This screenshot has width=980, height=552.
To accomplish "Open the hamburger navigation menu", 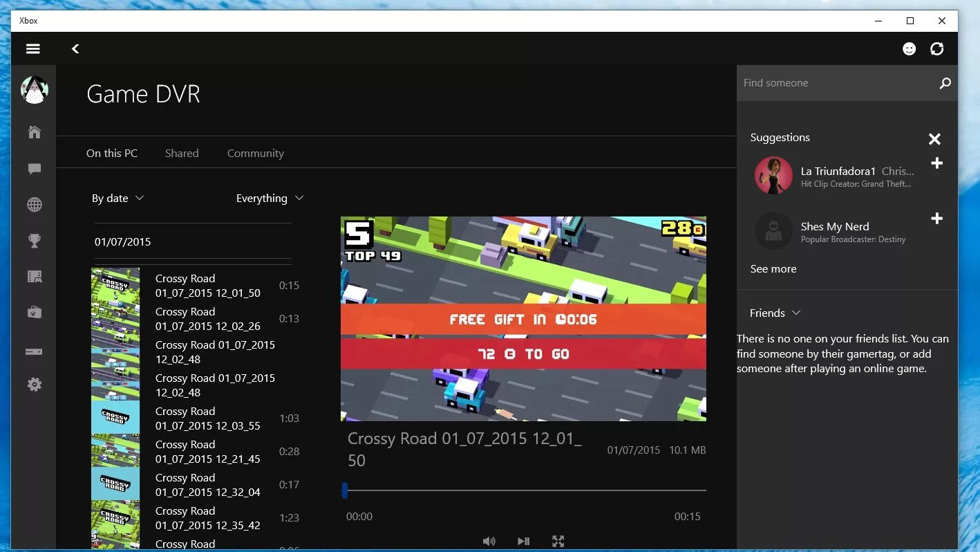I will click(33, 48).
